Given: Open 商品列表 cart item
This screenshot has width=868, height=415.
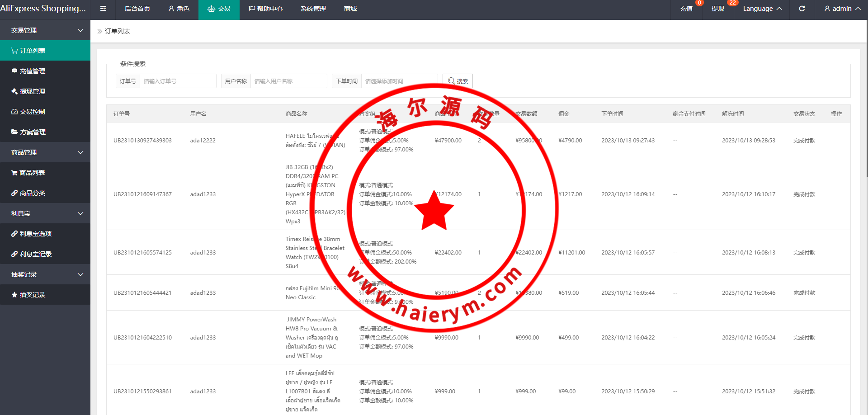Looking at the screenshot, I should tap(45, 173).
